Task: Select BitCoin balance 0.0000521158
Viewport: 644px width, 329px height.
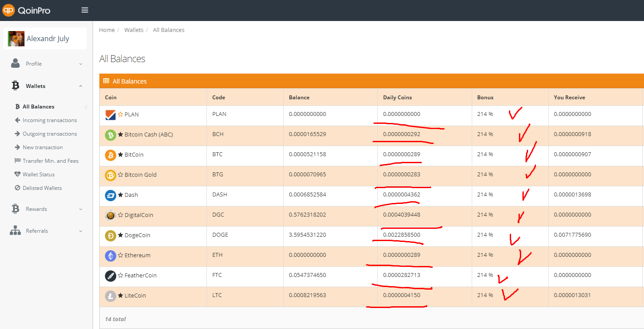Action: [307, 154]
